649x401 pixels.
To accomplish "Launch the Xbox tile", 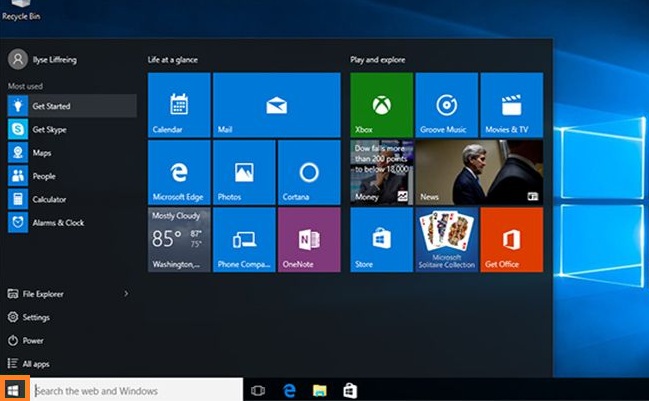I will click(381, 105).
